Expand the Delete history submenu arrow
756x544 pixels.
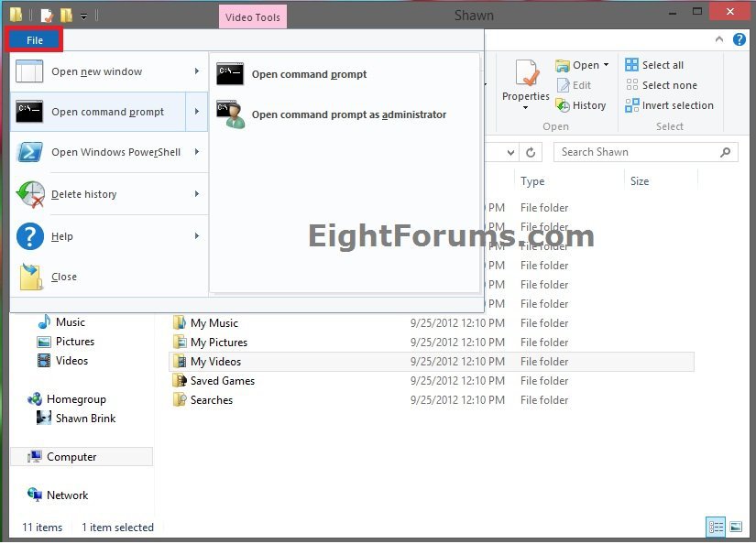(x=196, y=194)
